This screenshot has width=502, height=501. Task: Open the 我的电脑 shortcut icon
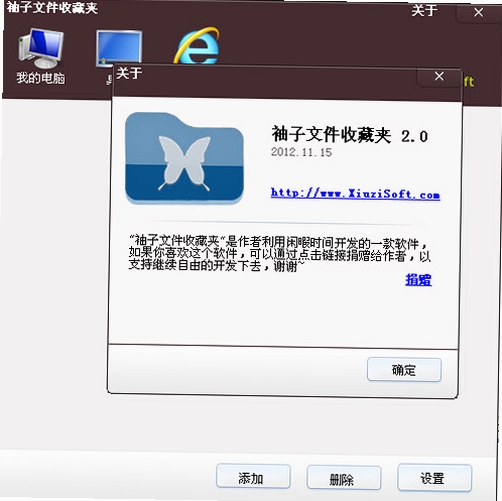pos(41,49)
